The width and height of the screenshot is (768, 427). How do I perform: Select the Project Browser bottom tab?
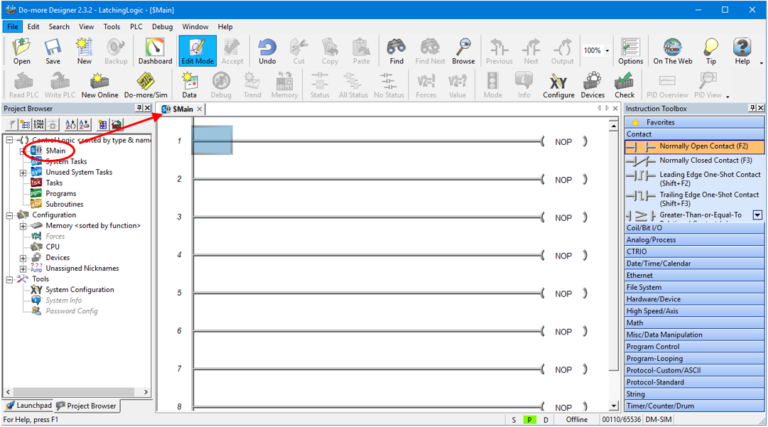click(x=86, y=406)
